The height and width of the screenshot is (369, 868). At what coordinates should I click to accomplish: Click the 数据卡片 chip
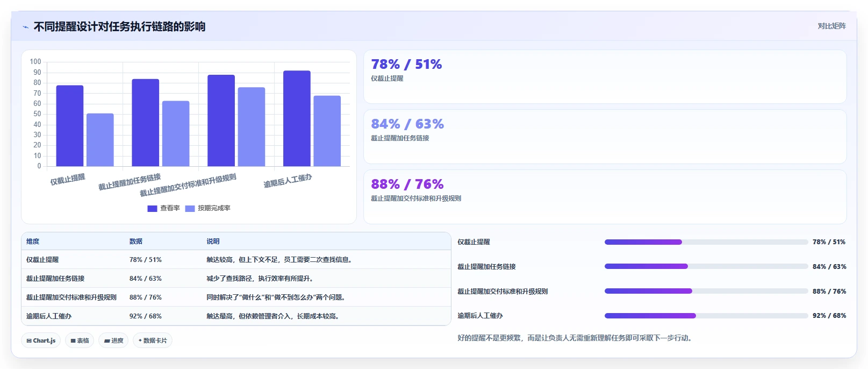point(153,340)
